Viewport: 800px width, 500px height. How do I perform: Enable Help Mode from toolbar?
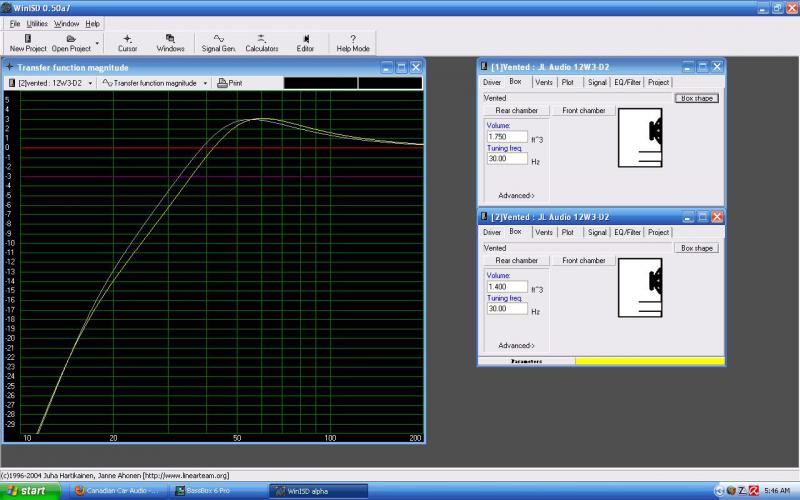[352, 39]
